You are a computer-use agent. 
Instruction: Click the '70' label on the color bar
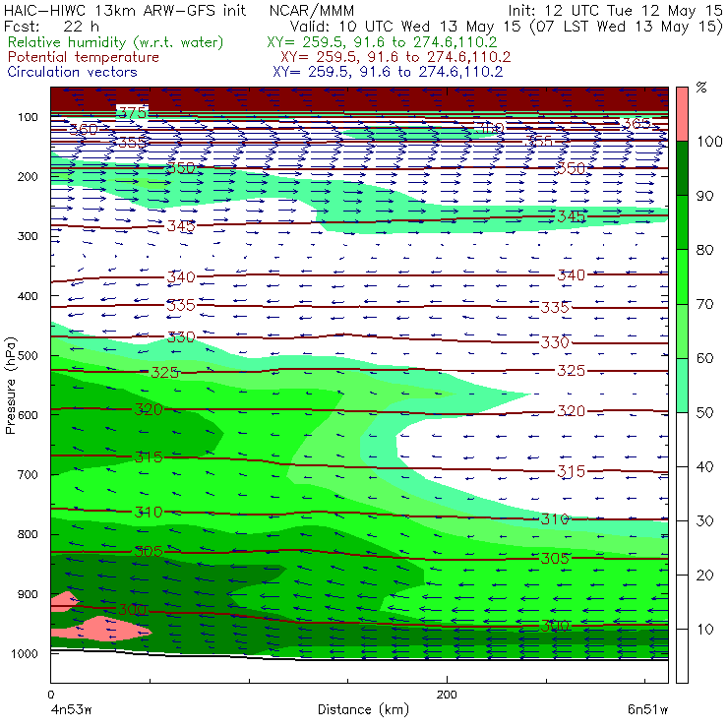tap(704, 305)
